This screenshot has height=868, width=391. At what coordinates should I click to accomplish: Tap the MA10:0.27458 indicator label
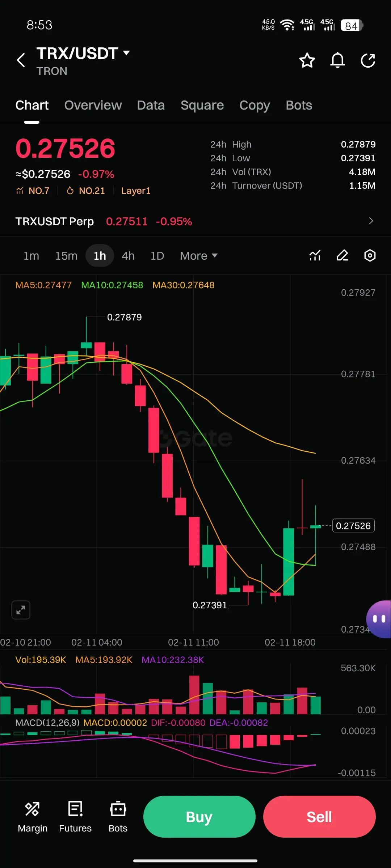point(112,285)
